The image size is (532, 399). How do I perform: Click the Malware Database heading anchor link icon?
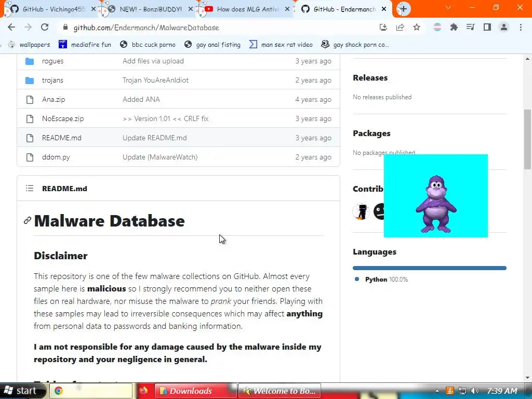coord(28,220)
